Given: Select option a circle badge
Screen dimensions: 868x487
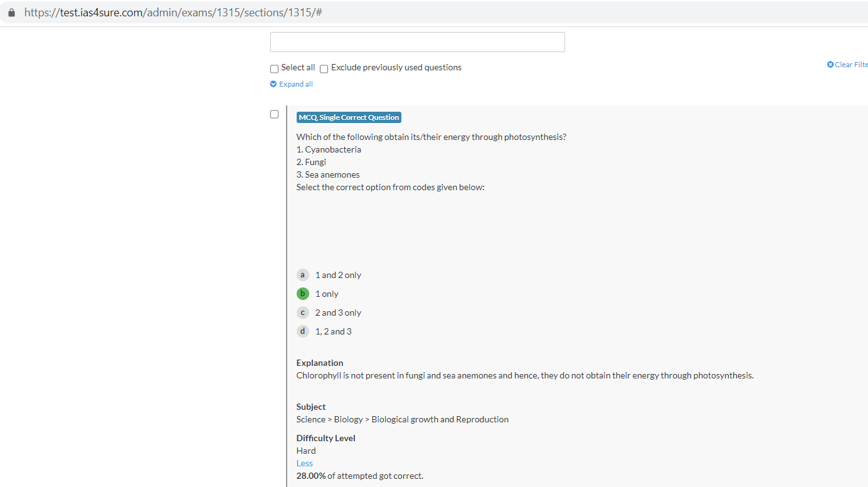Looking at the screenshot, I should point(303,275).
